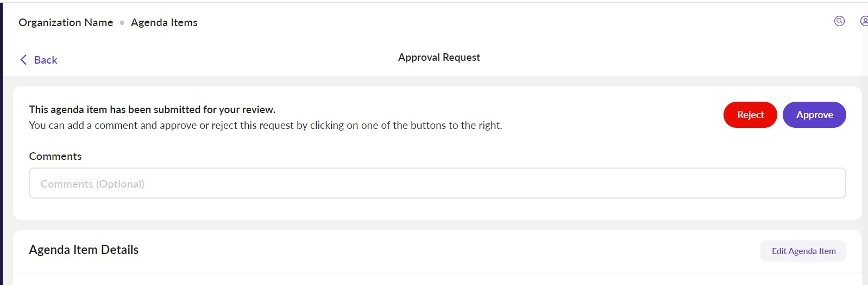
Task: Click the breadcrumb separator dot
Action: pos(122,23)
